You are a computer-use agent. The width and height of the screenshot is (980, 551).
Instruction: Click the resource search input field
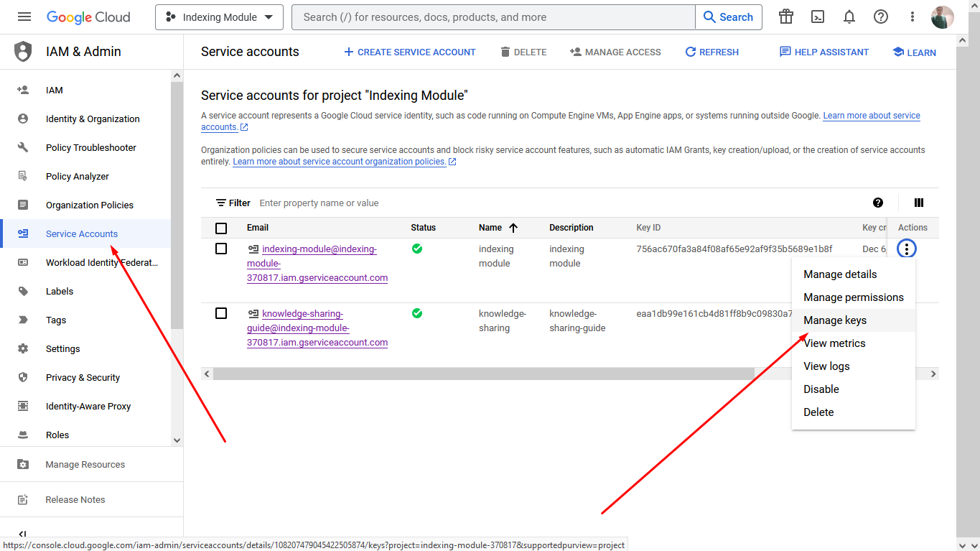pos(494,17)
